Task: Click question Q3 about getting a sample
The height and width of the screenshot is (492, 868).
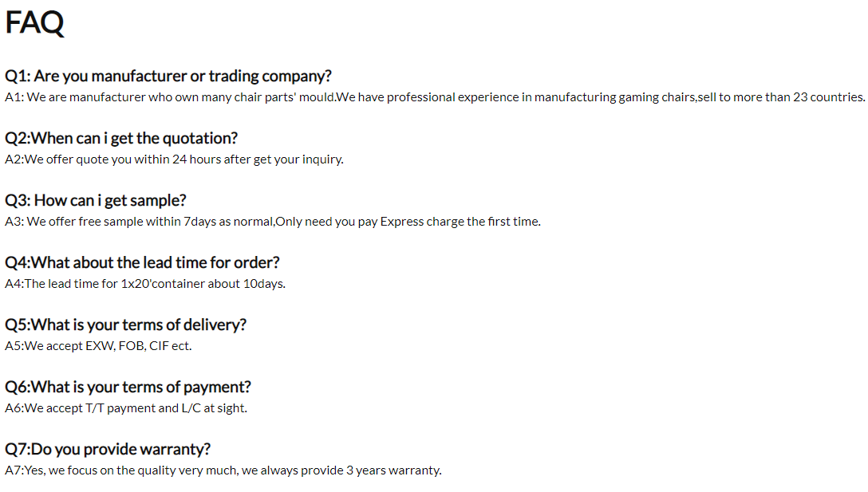Action: [96, 201]
